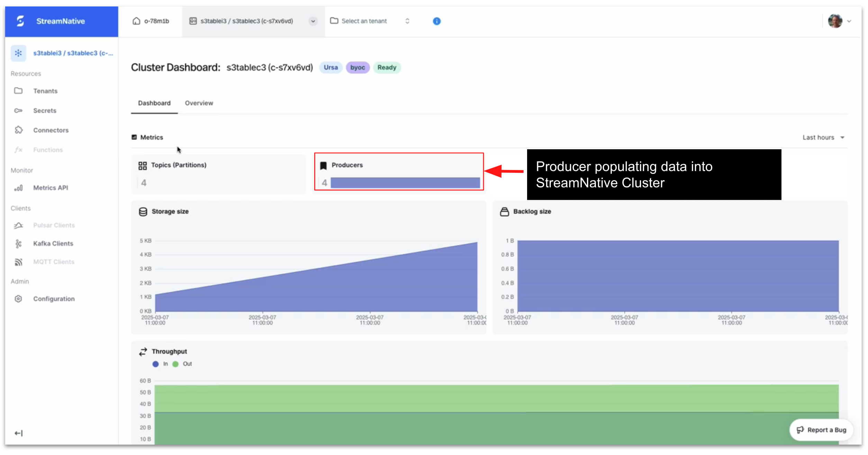The width and height of the screenshot is (868, 455).
Task: Select the Secrets key icon
Action: [x=45, y=110]
